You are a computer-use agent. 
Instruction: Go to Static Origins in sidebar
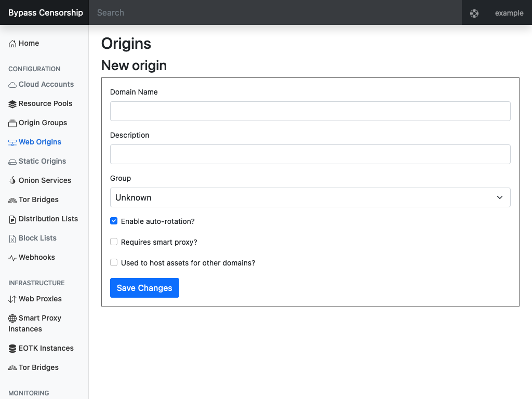(x=42, y=162)
